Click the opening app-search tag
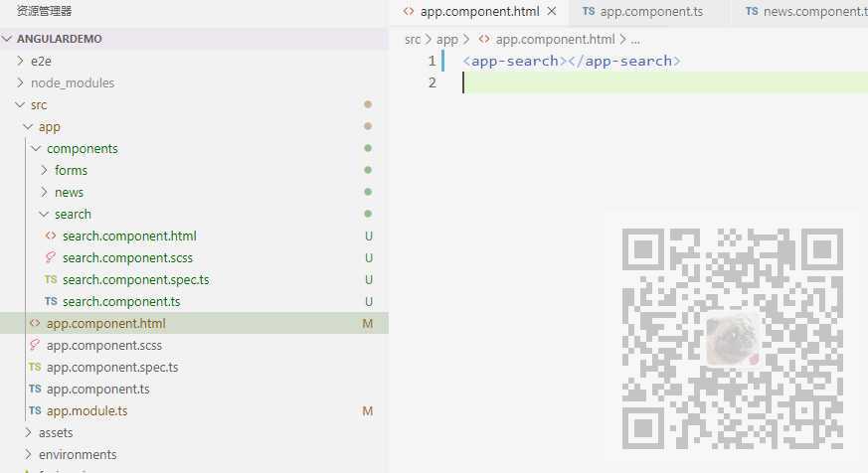 pos(515,61)
